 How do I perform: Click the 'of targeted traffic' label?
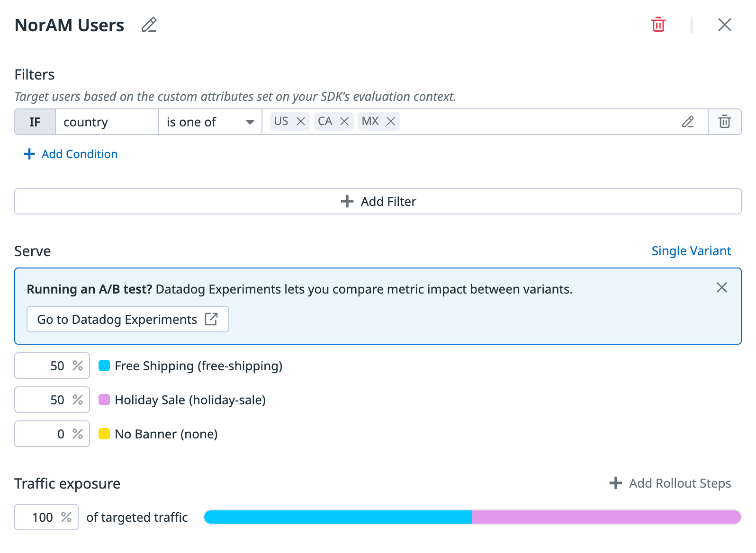[x=137, y=517]
